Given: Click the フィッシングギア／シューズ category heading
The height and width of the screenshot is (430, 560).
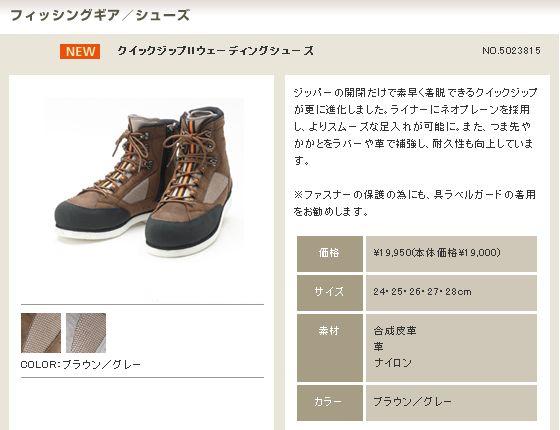Looking at the screenshot, I should click(x=100, y=15).
